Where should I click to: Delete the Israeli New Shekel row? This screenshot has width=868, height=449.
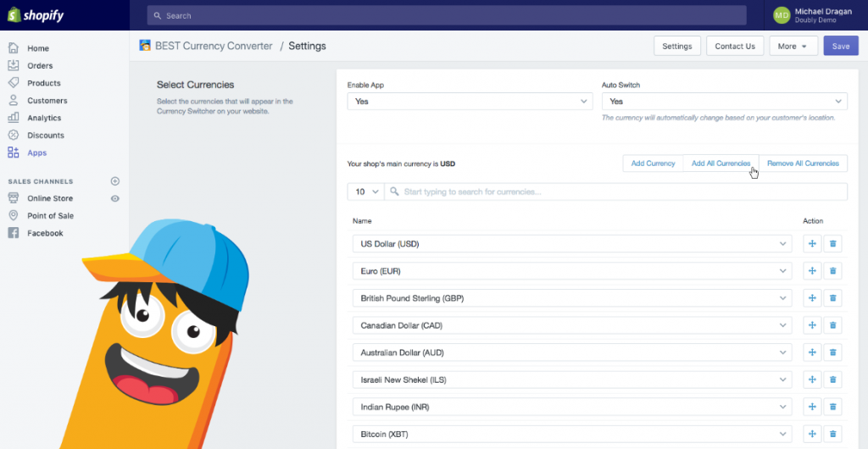click(832, 380)
